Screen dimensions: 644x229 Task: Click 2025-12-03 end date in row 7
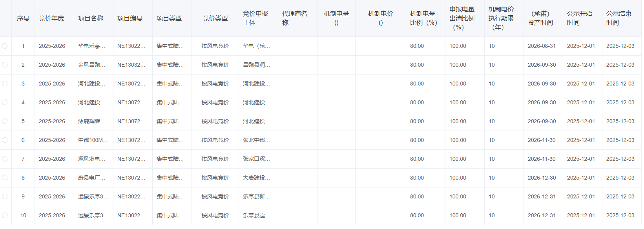[x=620, y=159]
